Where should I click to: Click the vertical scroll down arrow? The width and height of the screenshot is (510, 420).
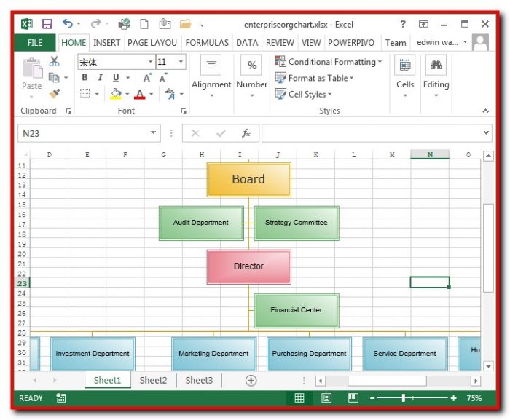click(488, 366)
